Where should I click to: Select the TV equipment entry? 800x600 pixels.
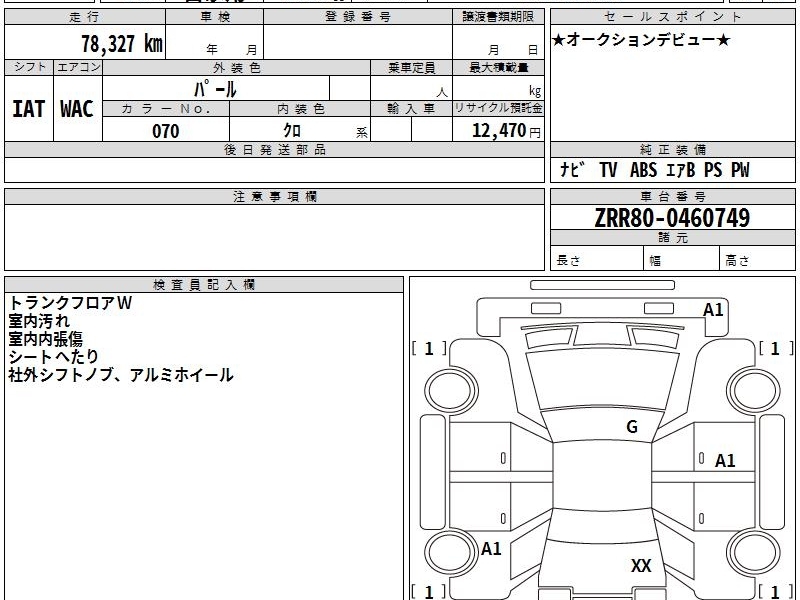click(x=608, y=169)
